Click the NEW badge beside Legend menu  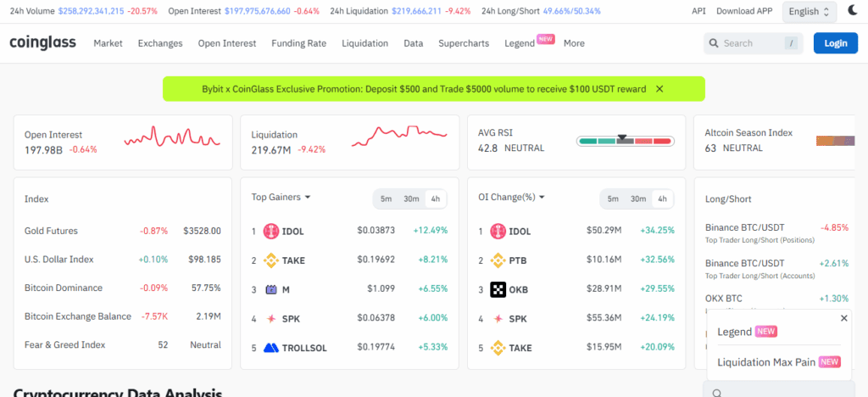[546, 39]
